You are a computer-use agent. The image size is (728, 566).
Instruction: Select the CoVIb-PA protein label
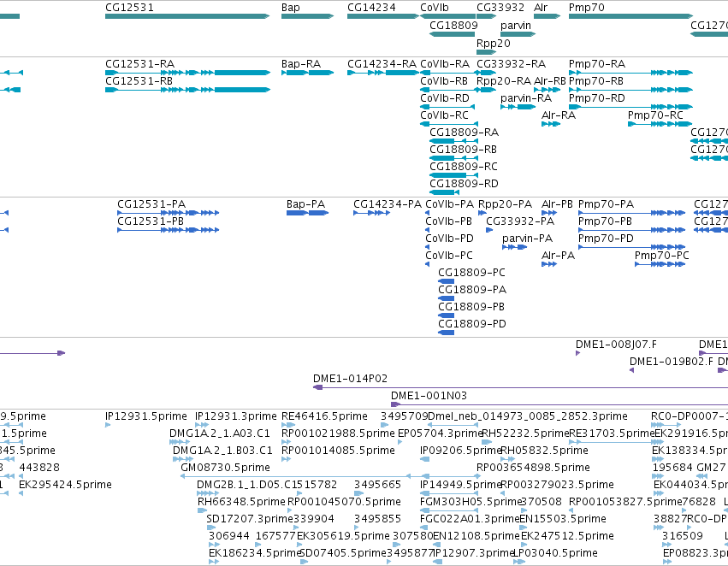[x=449, y=204]
